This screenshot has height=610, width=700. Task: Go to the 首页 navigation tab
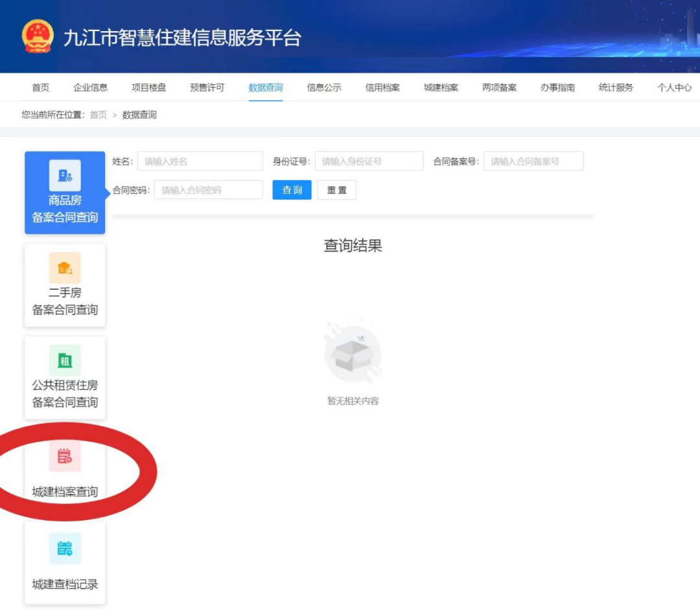point(41,88)
